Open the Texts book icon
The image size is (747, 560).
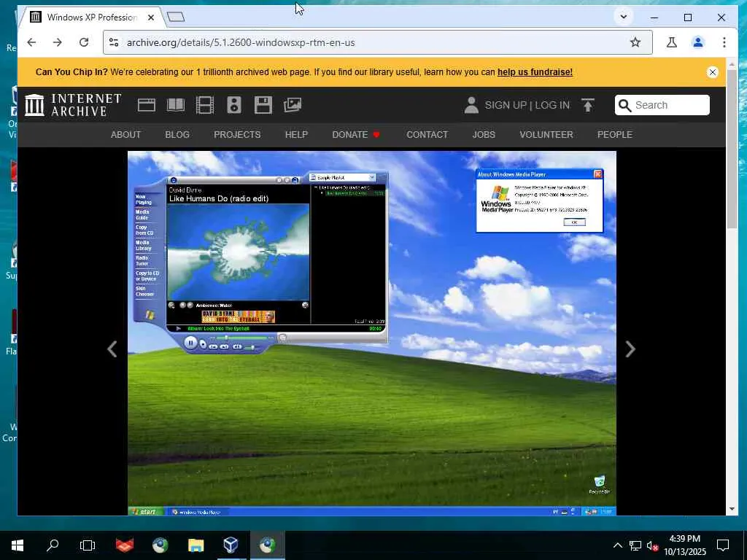coord(176,105)
